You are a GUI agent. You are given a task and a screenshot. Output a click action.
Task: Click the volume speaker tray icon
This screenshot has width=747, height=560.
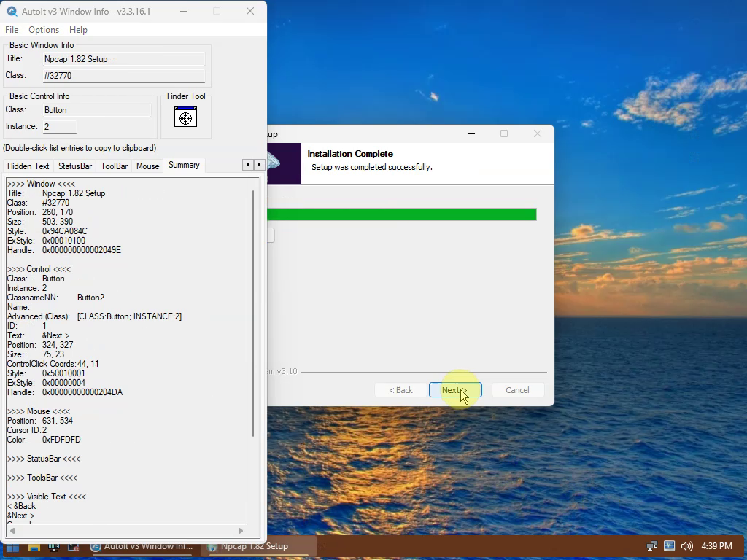[686, 545]
